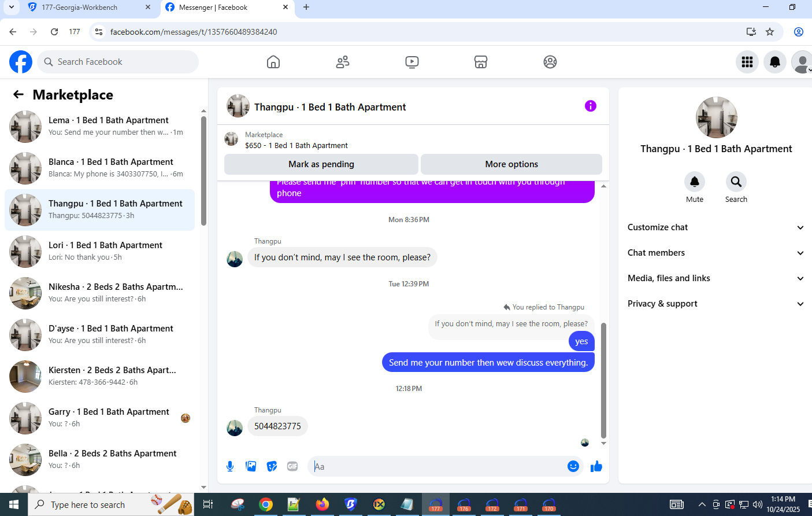812x516 pixels.
Task: Open Firefox from the Windows taskbar
Action: point(322,504)
